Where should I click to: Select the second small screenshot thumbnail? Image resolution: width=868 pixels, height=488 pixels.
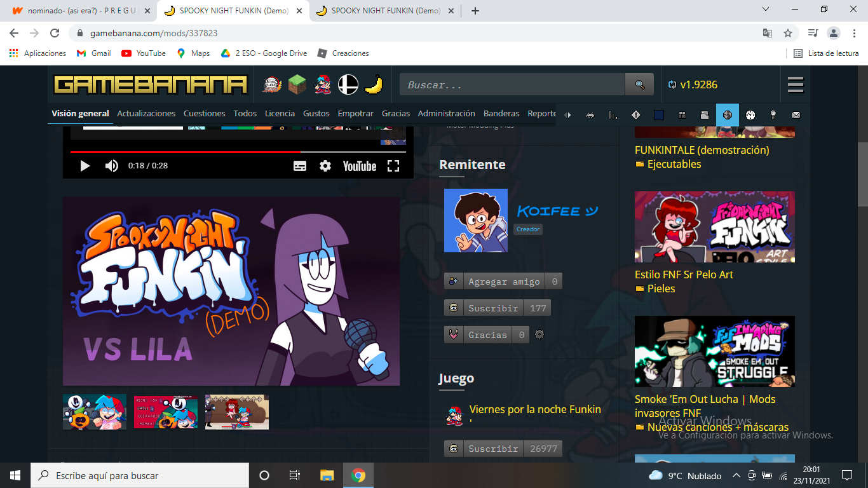[166, 412]
